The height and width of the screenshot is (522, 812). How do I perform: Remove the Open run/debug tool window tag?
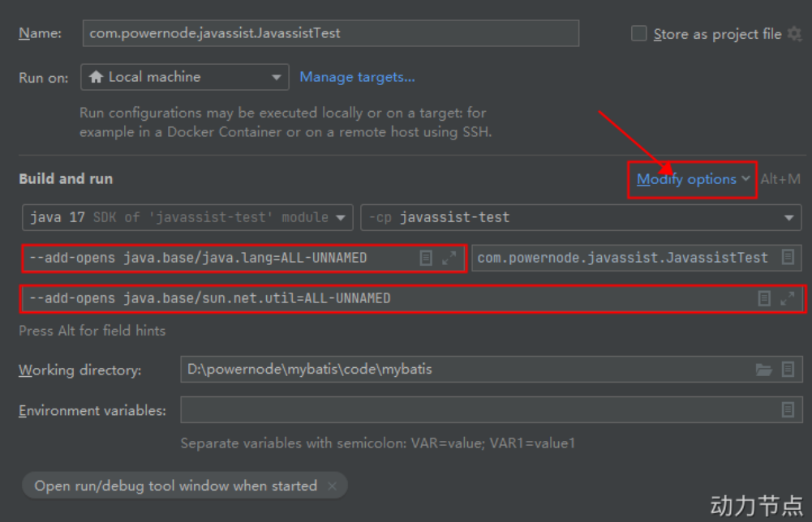pos(332,486)
